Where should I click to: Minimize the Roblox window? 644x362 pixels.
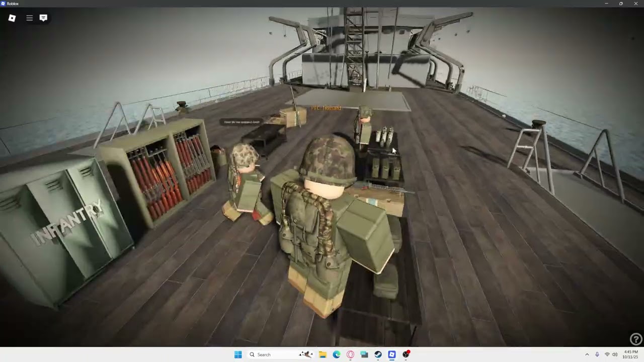tap(606, 4)
